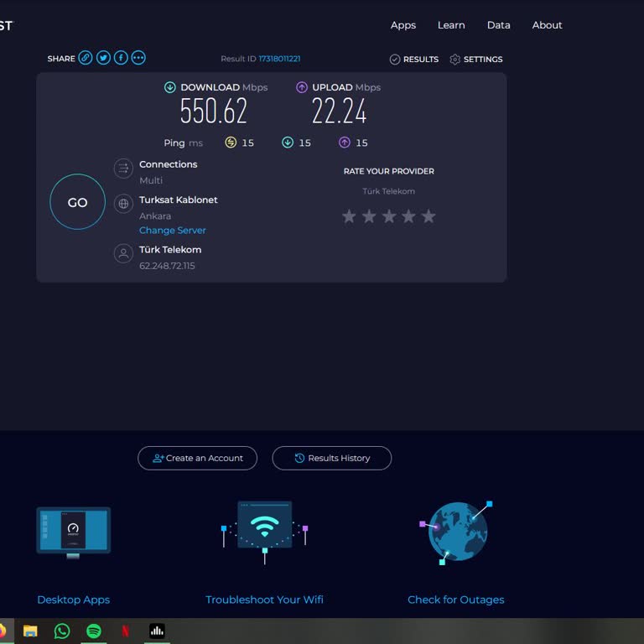
Task: Click the Firefox icon in the taskbar
Action: pos(3,631)
